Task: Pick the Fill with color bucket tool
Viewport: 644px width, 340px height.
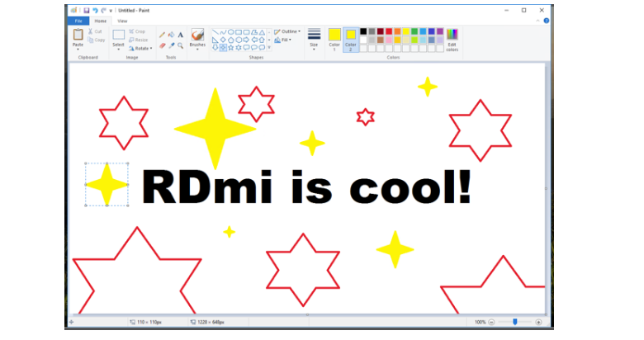Action: [171, 35]
